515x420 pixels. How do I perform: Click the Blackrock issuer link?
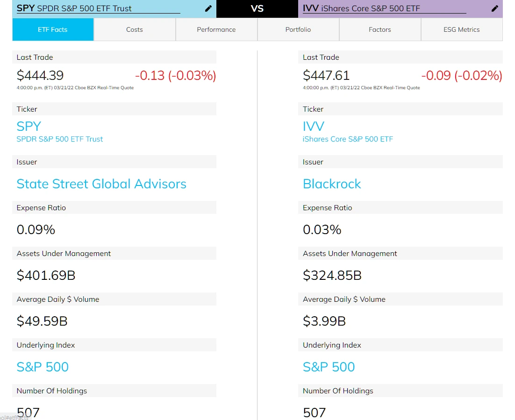click(x=332, y=184)
